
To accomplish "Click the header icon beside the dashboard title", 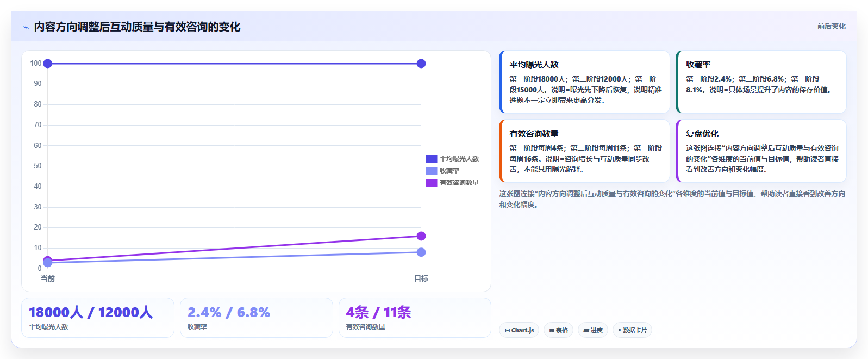I will pos(26,27).
